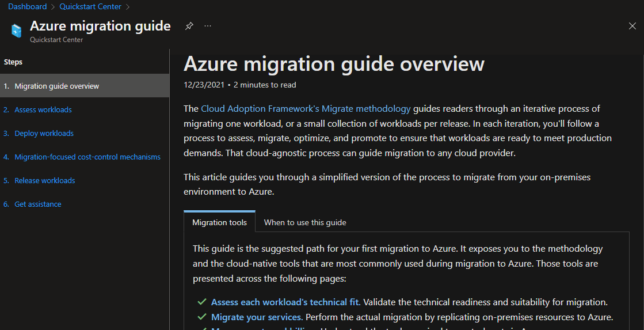Open the Get assistance step
Viewport: 644px width, 330px height.
[38, 204]
